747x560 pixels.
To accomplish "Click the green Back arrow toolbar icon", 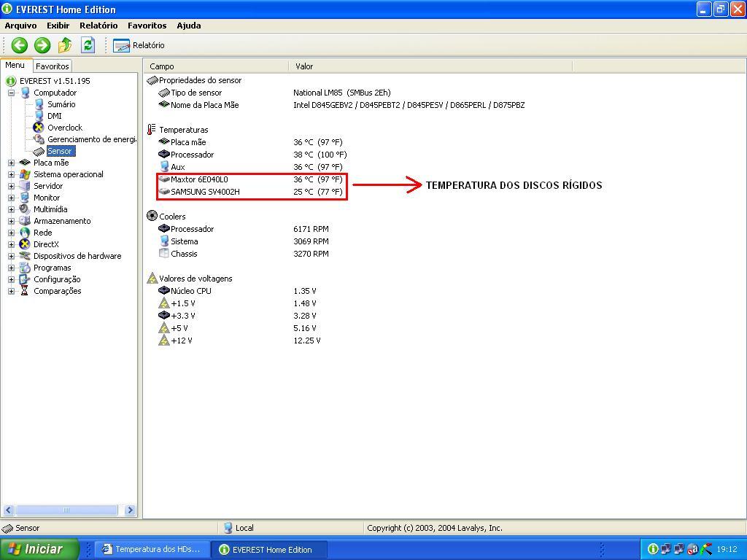I will pos(20,45).
